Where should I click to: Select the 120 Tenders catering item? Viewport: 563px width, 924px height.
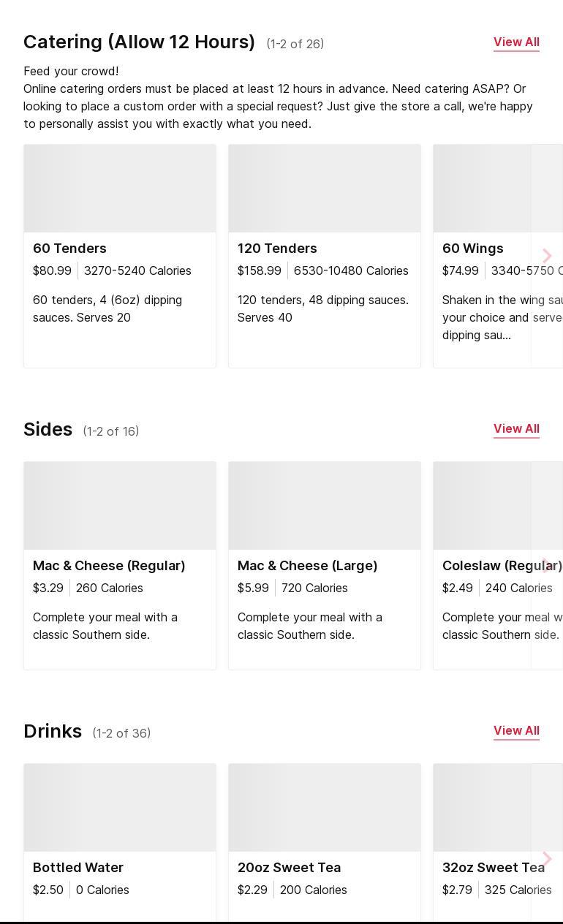(277, 249)
